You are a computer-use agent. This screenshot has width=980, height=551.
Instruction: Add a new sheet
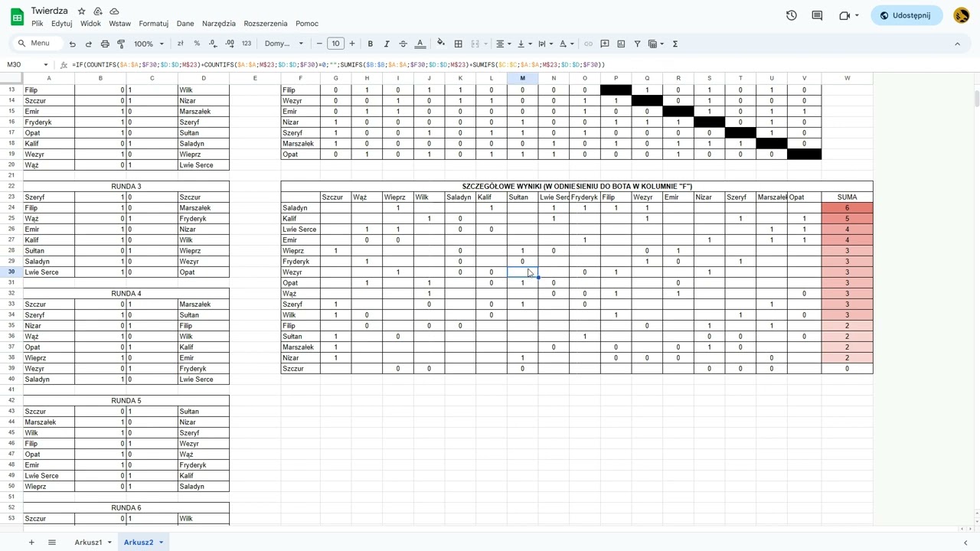coord(31,542)
